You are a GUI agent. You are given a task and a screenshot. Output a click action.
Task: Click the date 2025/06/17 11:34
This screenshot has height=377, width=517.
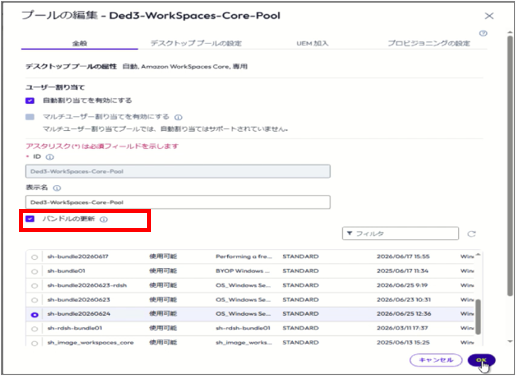point(402,271)
